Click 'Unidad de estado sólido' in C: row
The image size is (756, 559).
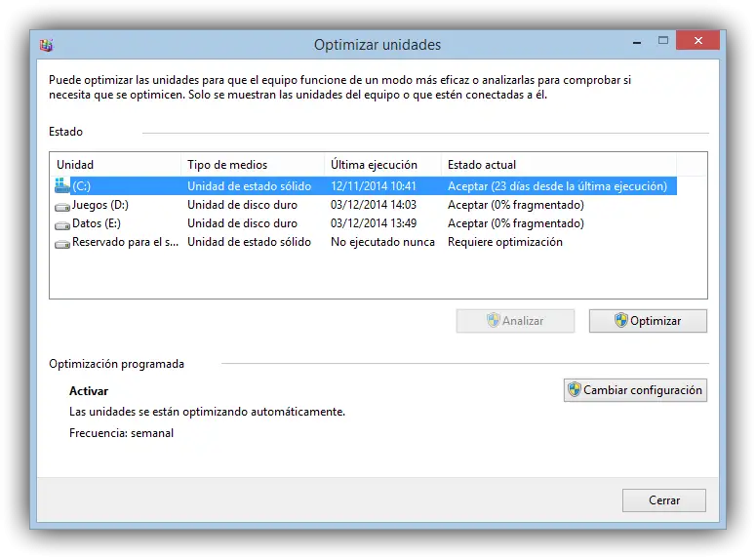pos(250,186)
